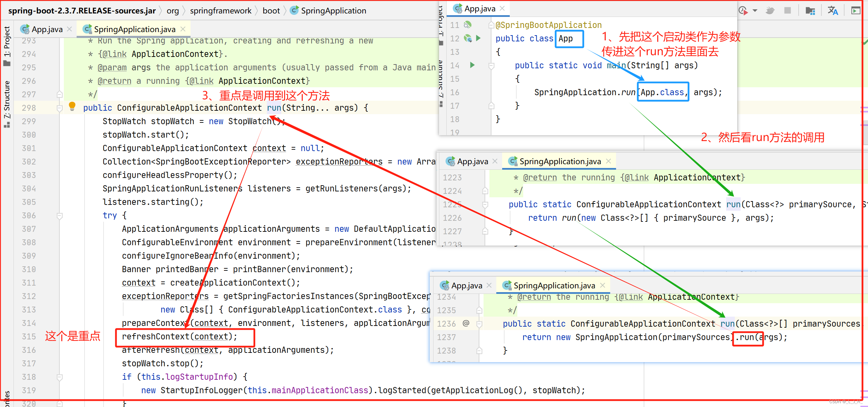The height and width of the screenshot is (407, 868).
Task: Close the main editor App.java tab
Action: click(x=69, y=29)
